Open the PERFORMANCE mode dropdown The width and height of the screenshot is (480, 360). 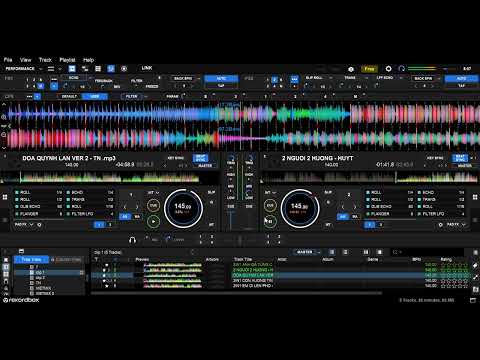point(23,69)
